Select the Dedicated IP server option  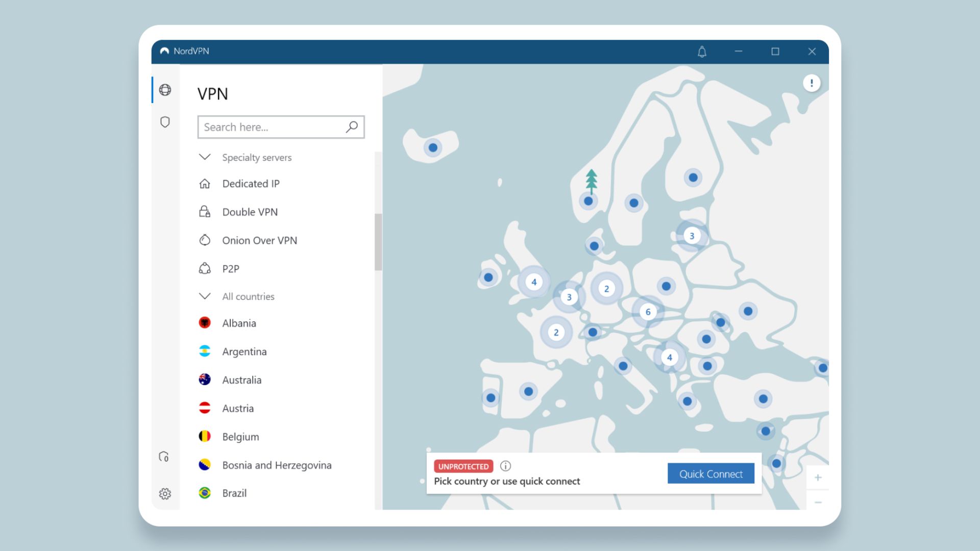tap(250, 184)
